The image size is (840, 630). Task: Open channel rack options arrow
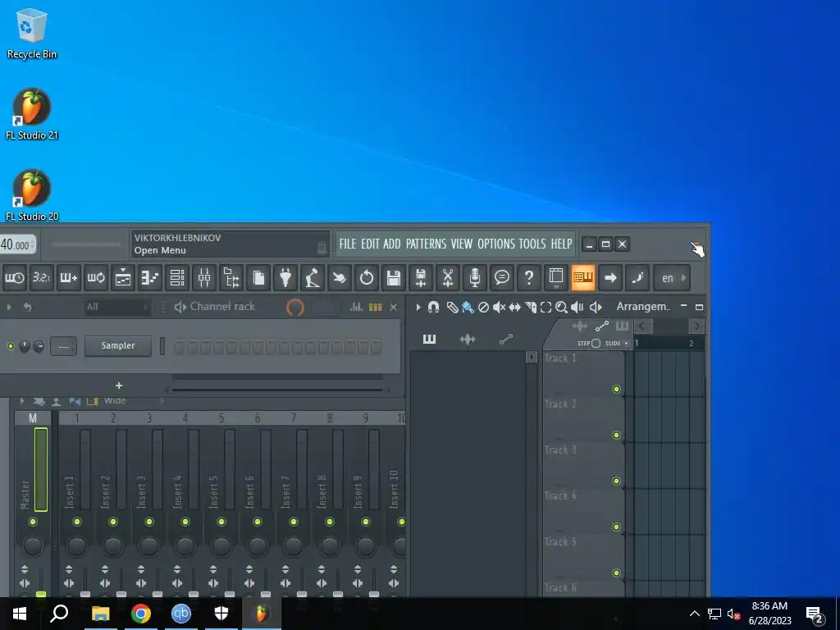coord(9,307)
